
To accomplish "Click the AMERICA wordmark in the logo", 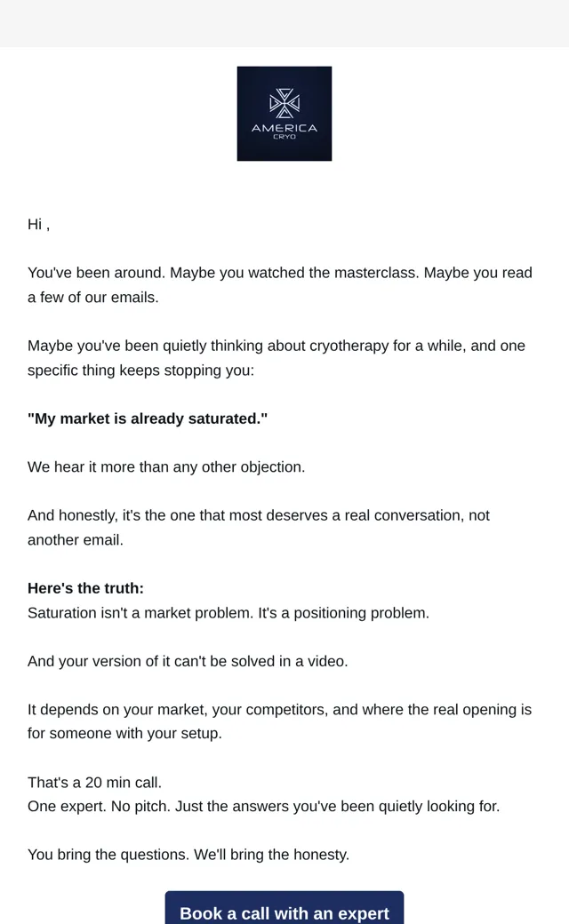I will (x=284, y=128).
